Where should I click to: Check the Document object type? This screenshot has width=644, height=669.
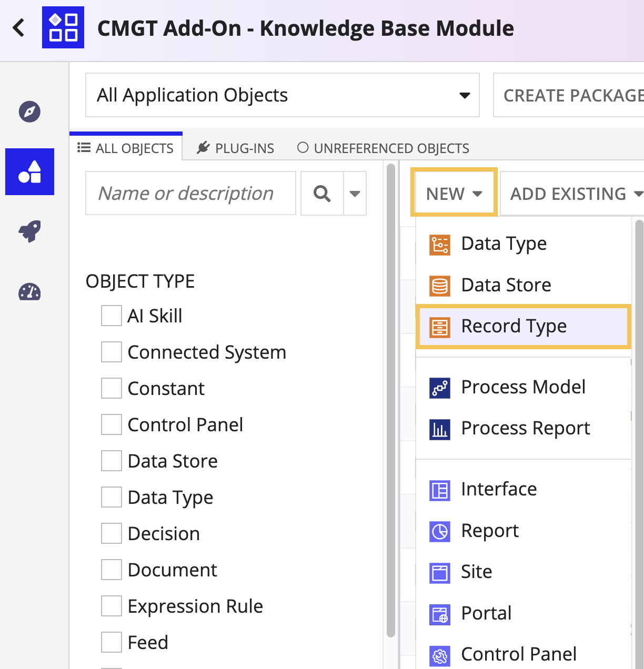tap(112, 570)
